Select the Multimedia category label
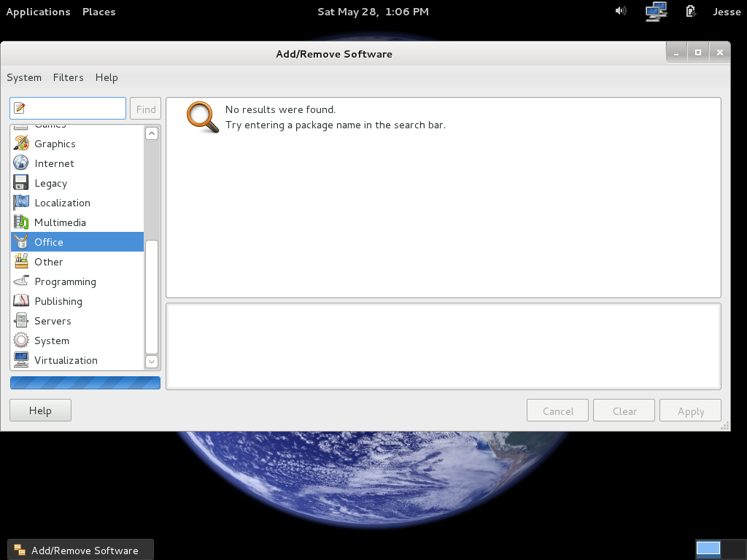Viewport: 747px width, 560px height. (x=60, y=222)
